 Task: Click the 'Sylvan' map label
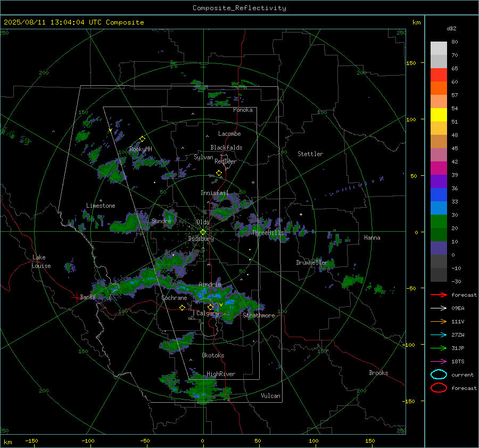tap(203, 157)
